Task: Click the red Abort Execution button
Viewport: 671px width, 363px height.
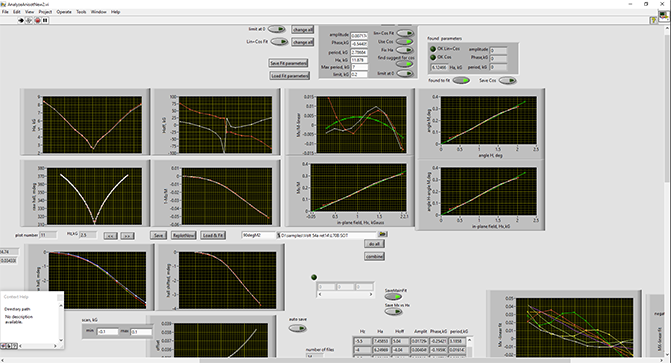Action: (37, 20)
